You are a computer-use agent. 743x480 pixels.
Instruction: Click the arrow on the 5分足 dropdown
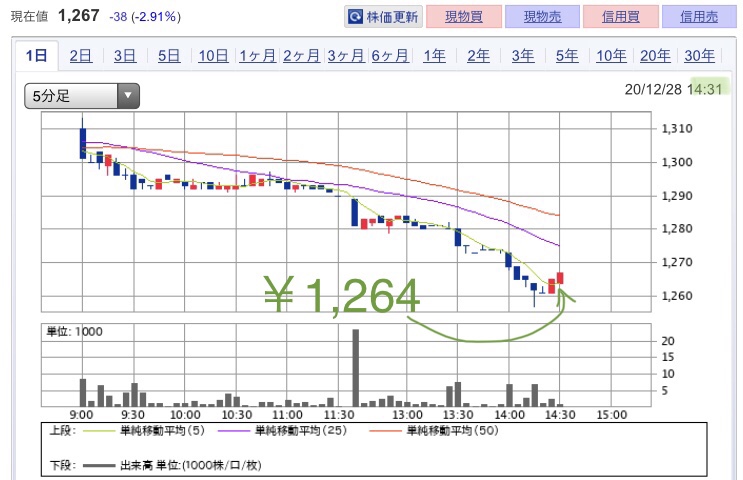click(x=128, y=96)
